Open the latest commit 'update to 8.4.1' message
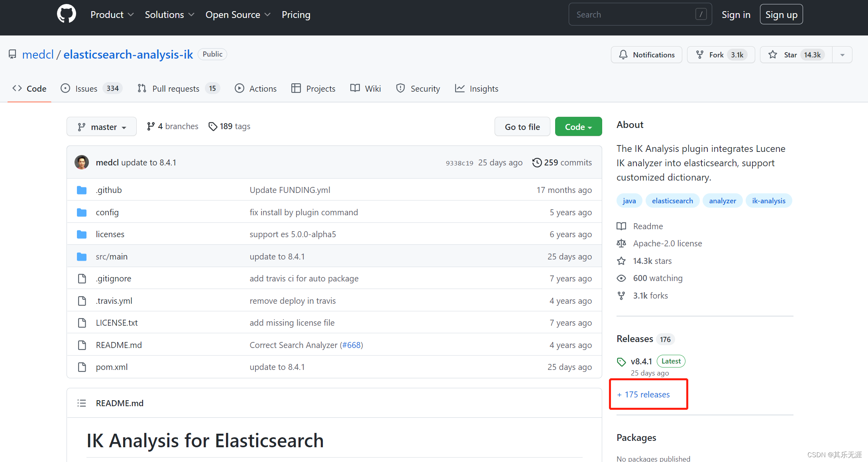The width and height of the screenshot is (868, 462). point(149,163)
